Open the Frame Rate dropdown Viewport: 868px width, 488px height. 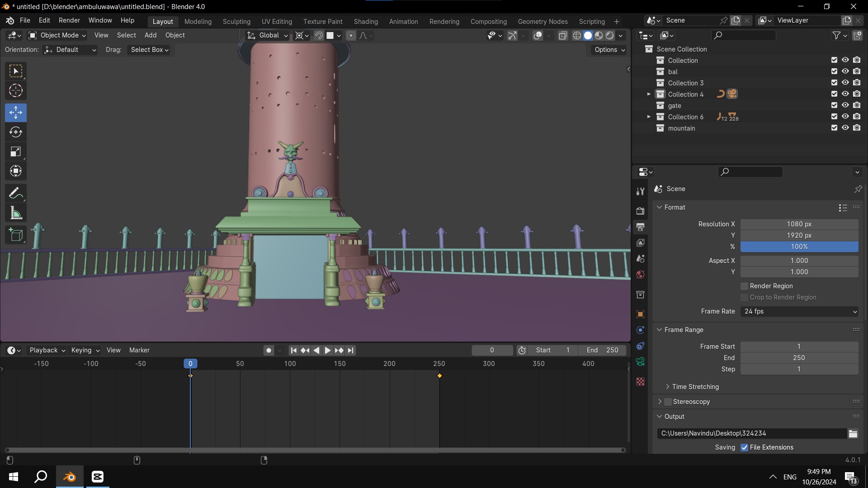click(799, 311)
